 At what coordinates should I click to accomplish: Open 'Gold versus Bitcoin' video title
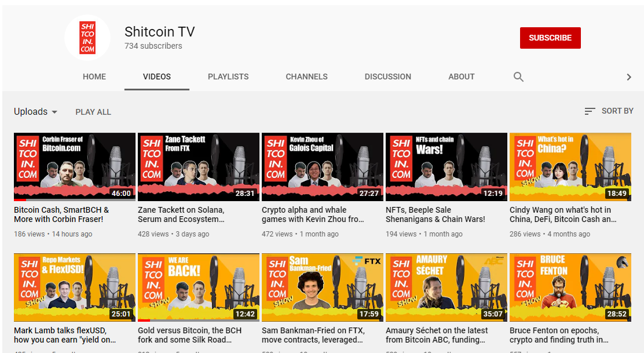(x=190, y=335)
